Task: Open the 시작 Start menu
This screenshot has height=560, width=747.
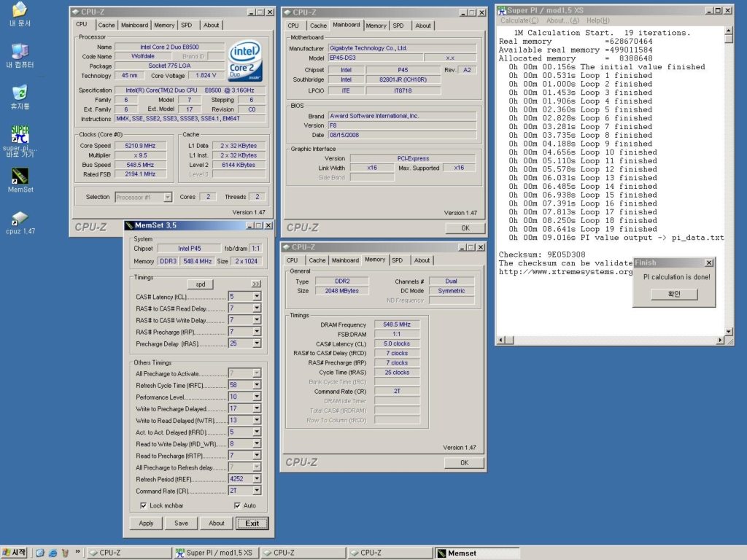Action: click(x=15, y=553)
